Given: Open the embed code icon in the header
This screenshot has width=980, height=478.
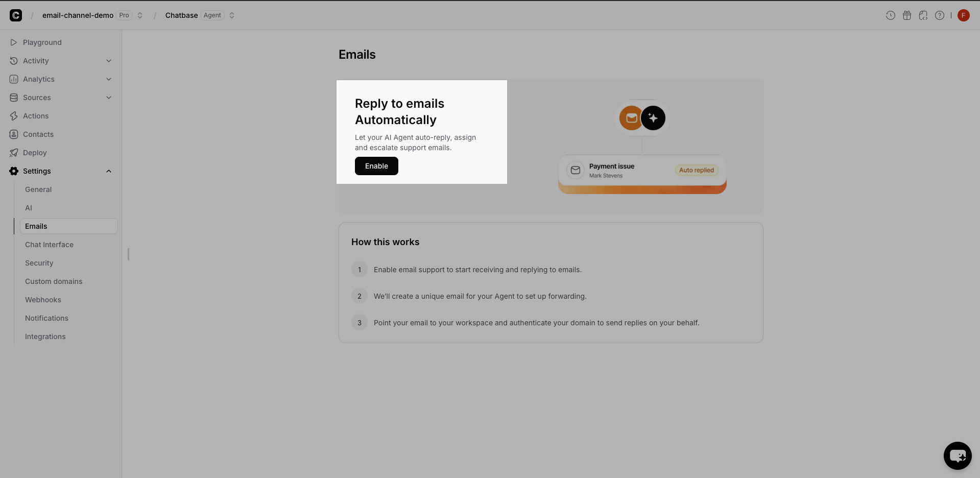Looking at the screenshot, I should point(923,15).
